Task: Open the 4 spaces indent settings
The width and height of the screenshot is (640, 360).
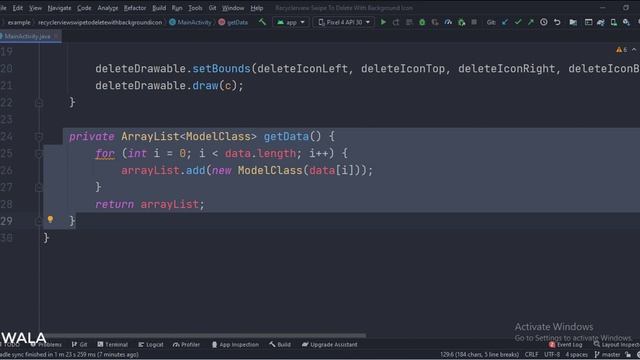Action: (x=576, y=355)
